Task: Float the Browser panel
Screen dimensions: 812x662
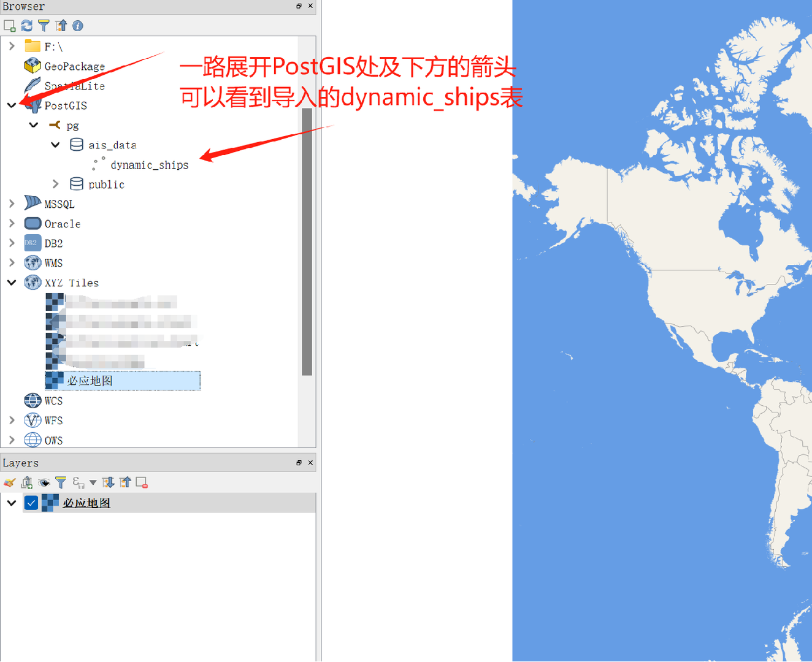Action: 299,6
